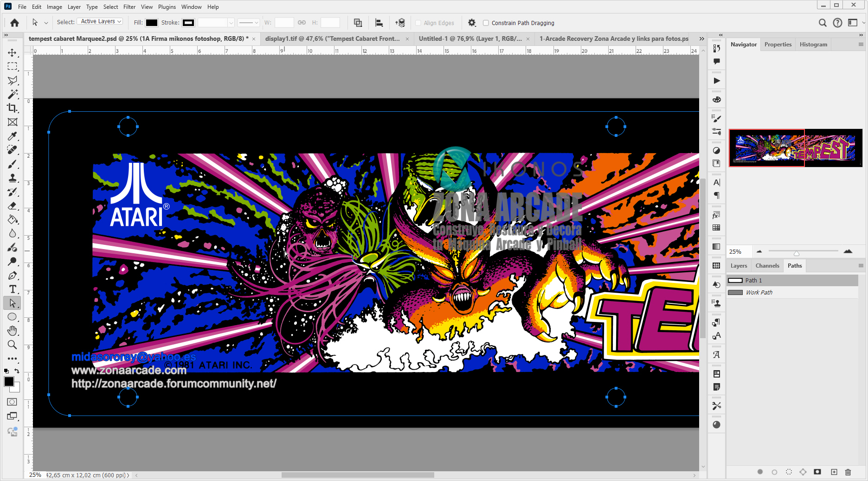Open the Paragraph panel icon
Image resolution: width=868 pixels, height=481 pixels.
(717, 195)
